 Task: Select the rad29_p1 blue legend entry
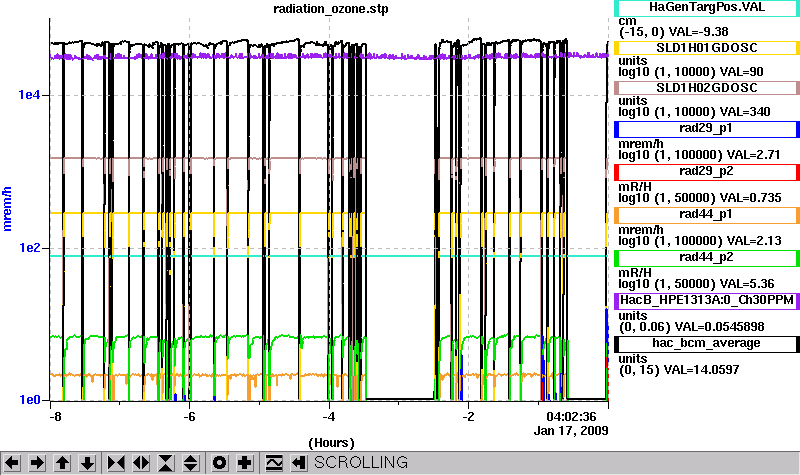pos(707,129)
